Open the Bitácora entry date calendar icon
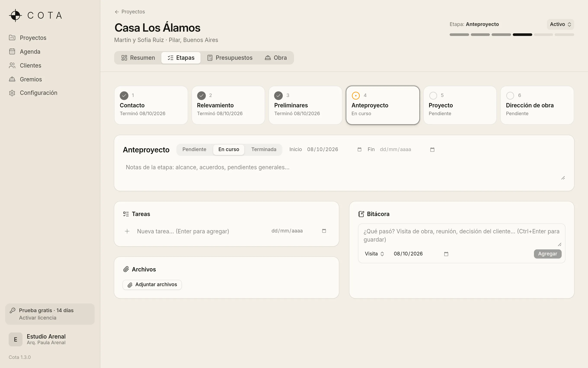This screenshot has width=588, height=368. 446,254
